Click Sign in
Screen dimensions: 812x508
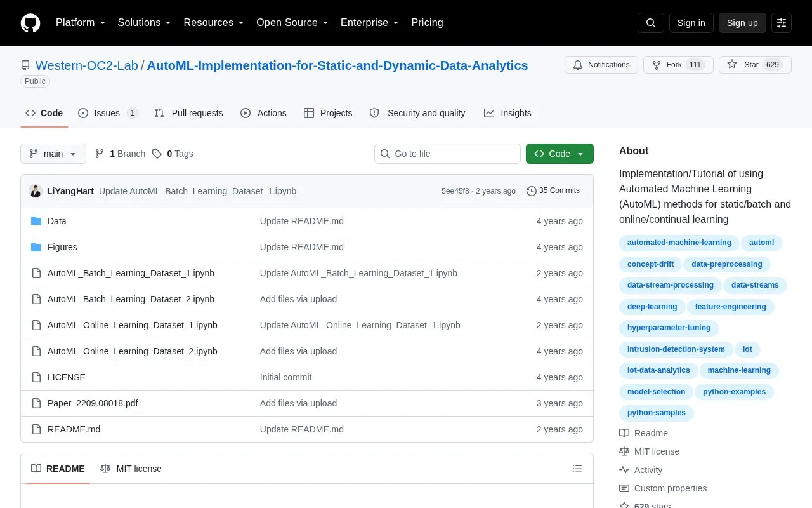(691, 23)
